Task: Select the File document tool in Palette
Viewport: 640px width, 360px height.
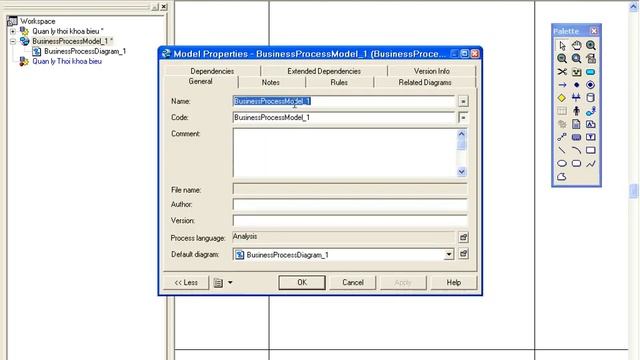Action: click(x=576, y=124)
